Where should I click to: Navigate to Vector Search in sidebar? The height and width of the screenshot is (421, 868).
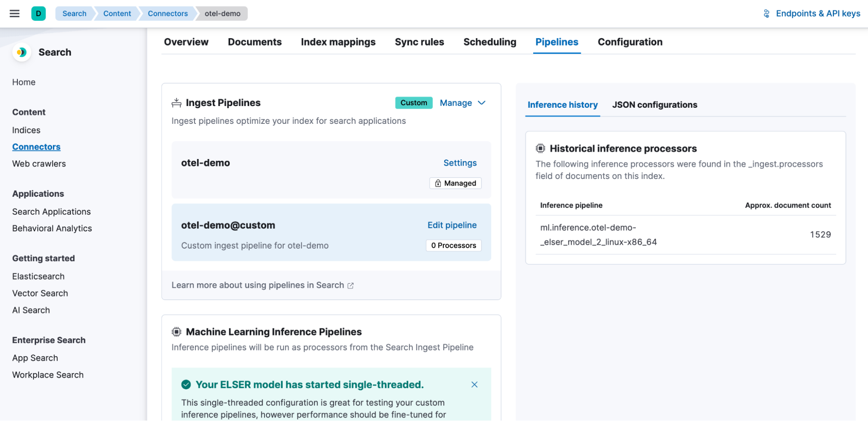click(x=40, y=293)
